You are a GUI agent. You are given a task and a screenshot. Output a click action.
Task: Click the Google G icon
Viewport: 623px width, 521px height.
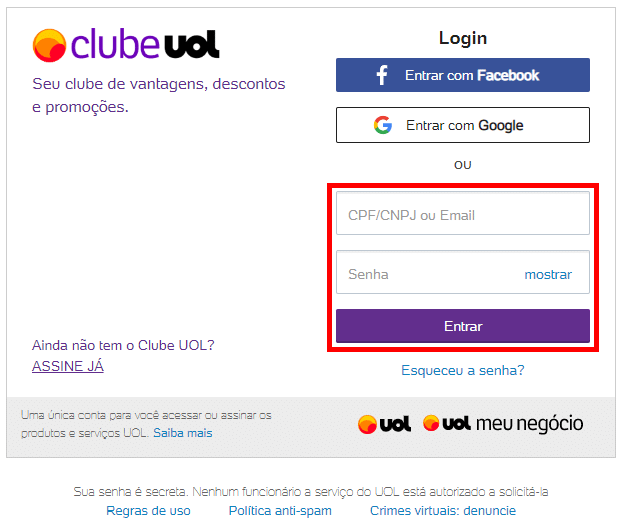pos(383,125)
